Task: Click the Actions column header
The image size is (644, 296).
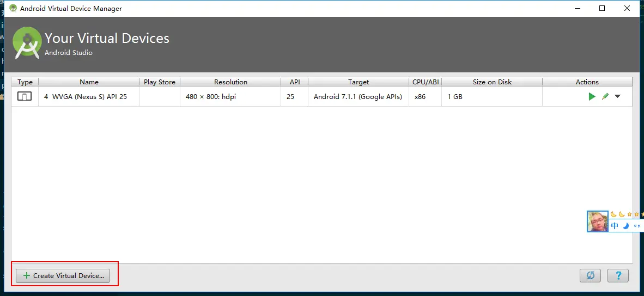Action: point(587,82)
